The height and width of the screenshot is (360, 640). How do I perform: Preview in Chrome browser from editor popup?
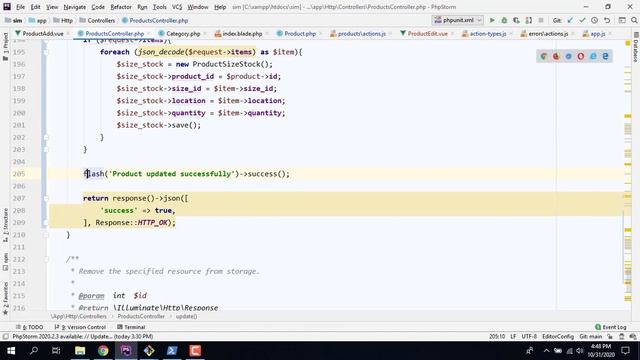tap(544, 56)
